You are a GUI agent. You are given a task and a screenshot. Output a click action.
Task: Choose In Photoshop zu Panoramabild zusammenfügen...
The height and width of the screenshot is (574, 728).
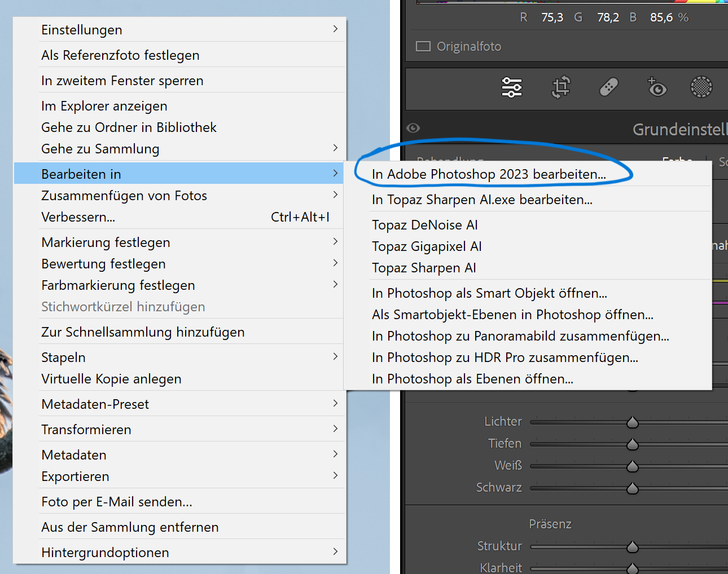point(528,336)
